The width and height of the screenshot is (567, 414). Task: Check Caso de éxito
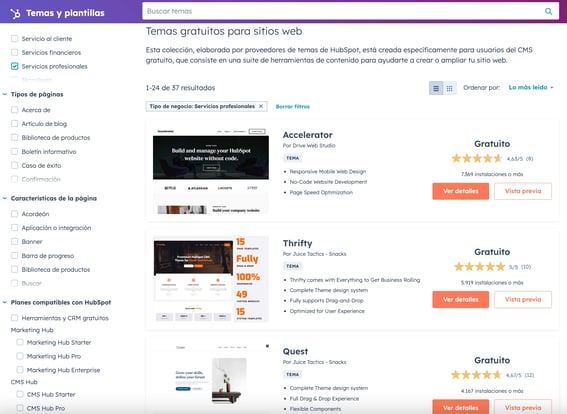coord(14,166)
